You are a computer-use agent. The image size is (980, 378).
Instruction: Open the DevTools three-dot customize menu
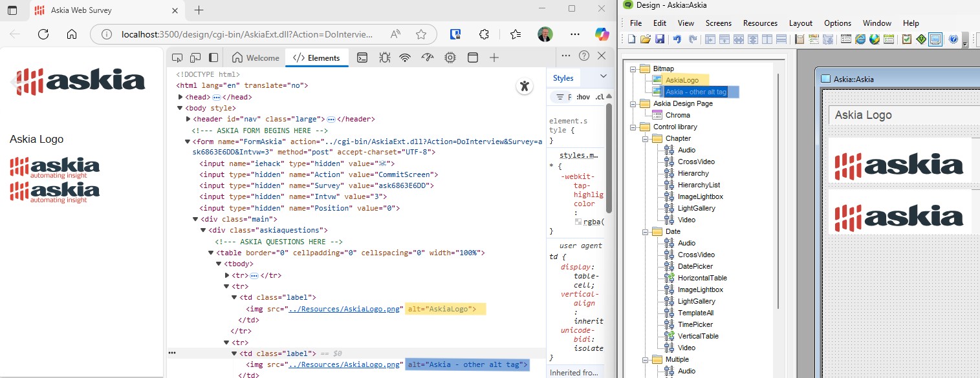click(x=566, y=56)
